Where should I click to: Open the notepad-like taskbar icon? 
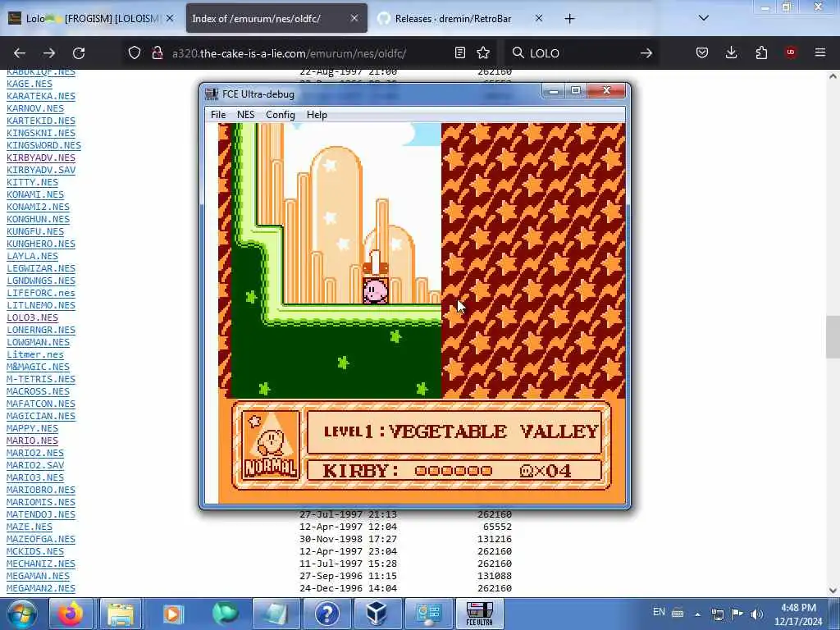(276, 614)
